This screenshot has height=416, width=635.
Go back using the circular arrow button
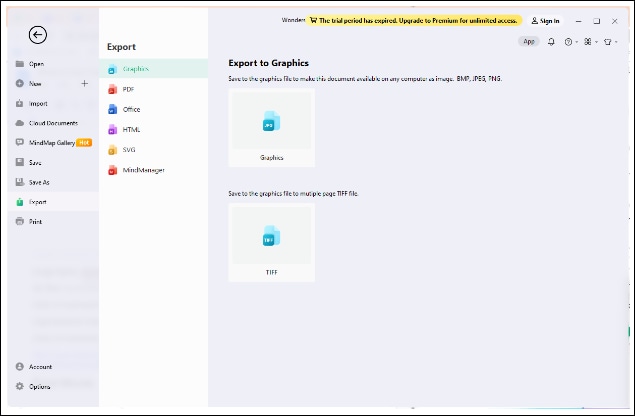pyautogui.click(x=38, y=35)
